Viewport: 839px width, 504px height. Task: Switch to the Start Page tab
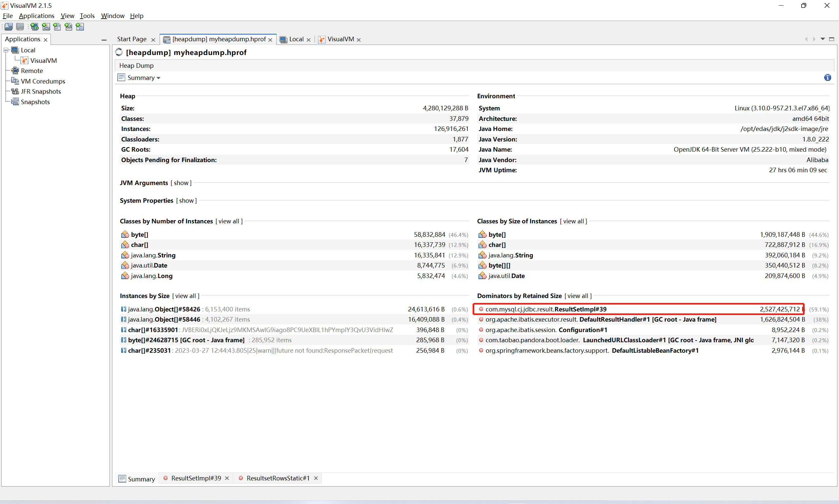[x=132, y=39]
